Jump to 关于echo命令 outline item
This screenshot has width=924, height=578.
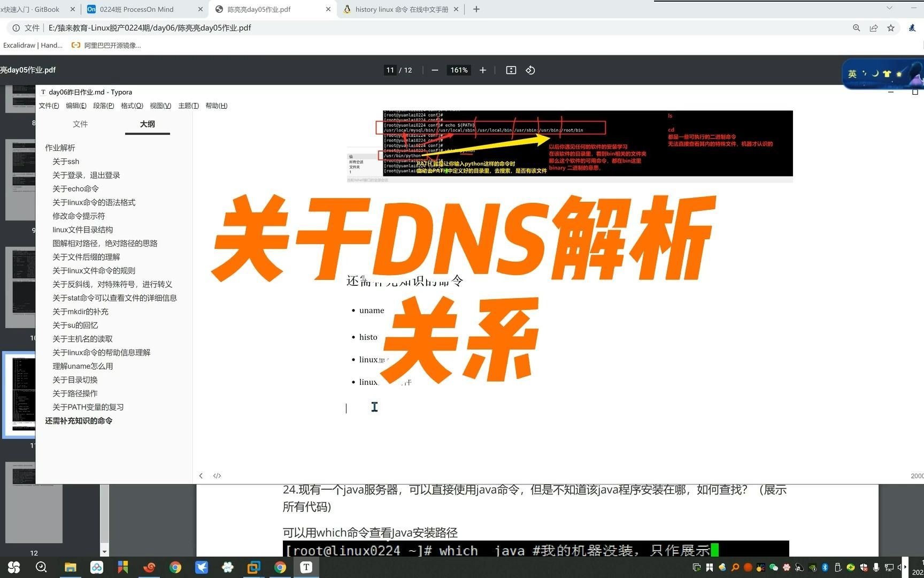coord(75,189)
